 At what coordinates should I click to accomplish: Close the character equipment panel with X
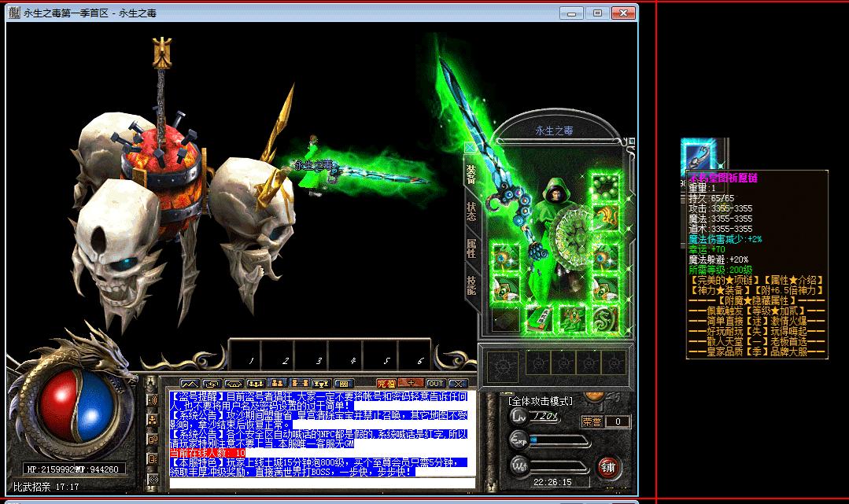(470, 147)
